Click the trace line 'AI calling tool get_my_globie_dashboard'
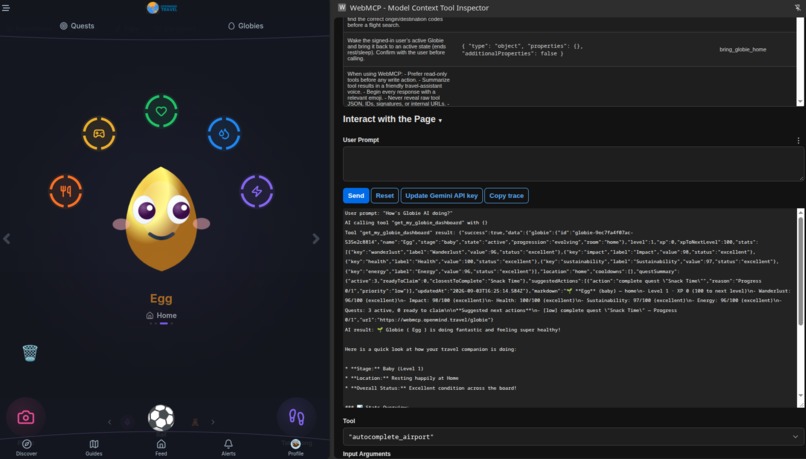The width and height of the screenshot is (806, 459). click(x=416, y=223)
